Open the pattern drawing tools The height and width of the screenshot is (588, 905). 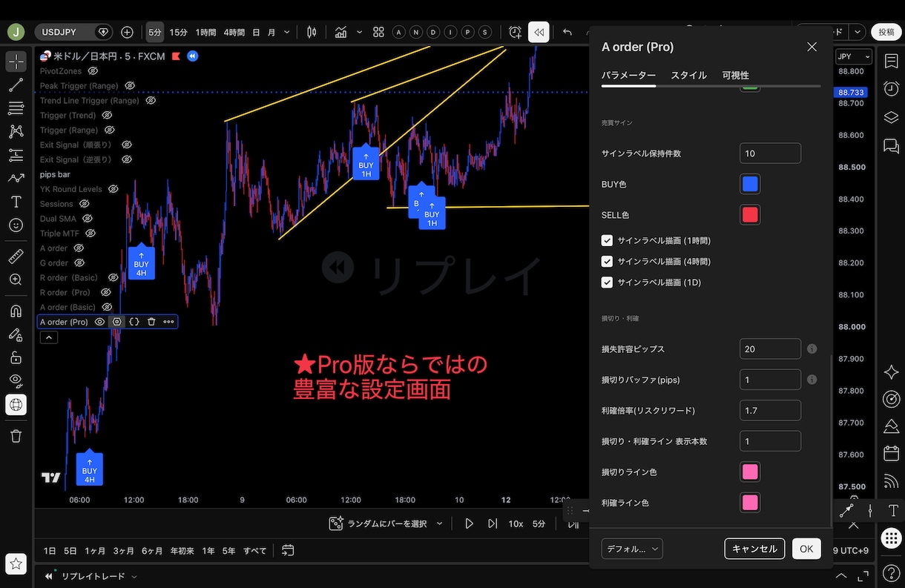point(16,132)
